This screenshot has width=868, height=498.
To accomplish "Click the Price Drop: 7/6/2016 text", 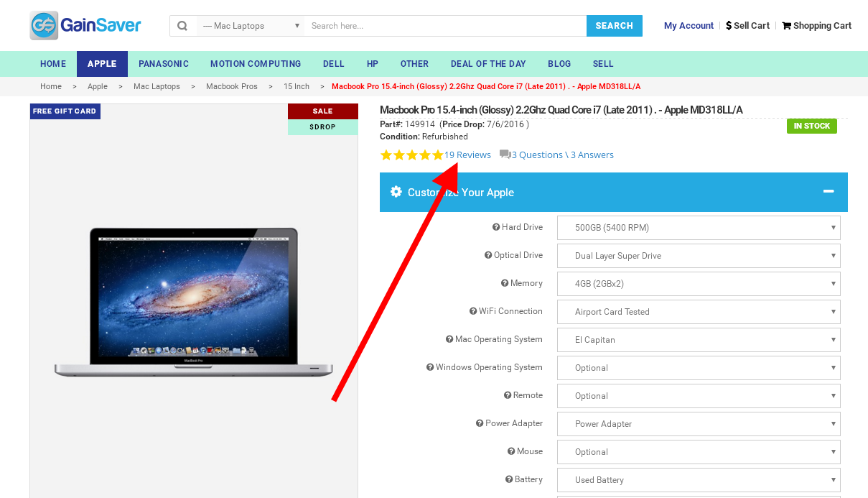I will 484,124.
